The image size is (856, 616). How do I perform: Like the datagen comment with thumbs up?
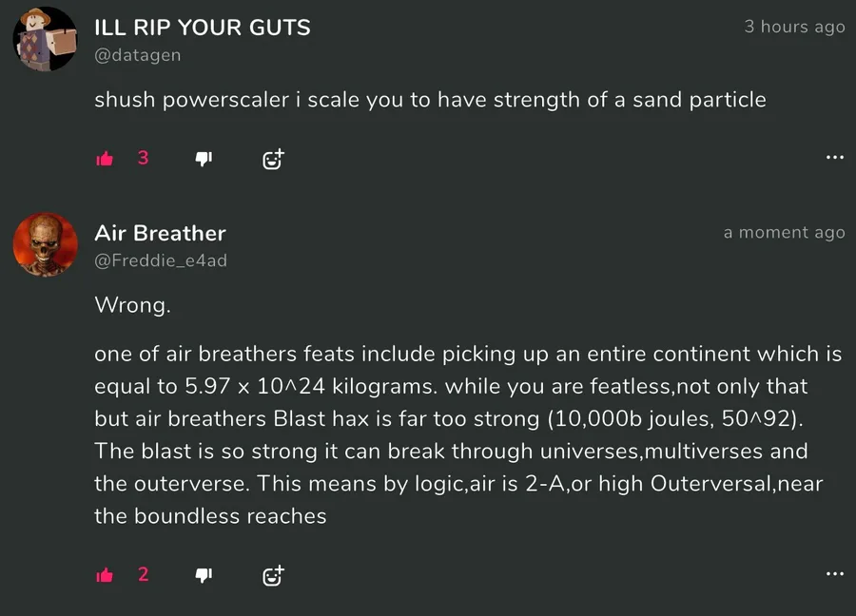coord(105,159)
